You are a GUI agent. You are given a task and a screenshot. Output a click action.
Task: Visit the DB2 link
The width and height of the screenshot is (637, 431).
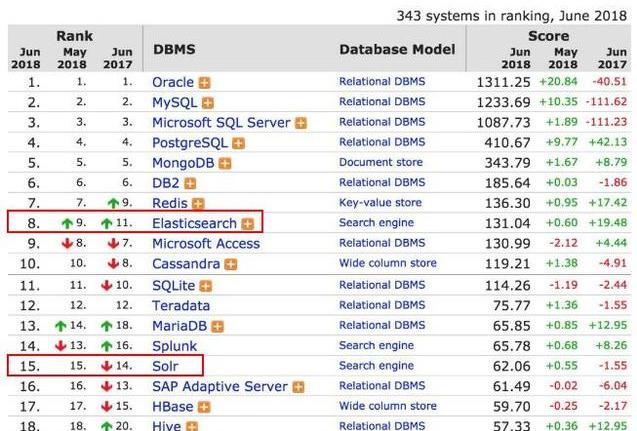point(165,183)
